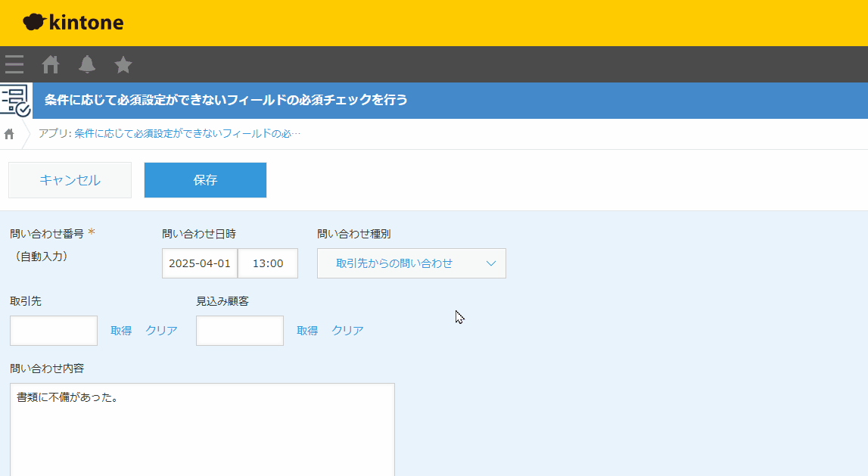Click the クリア link next to 取引先
Viewport: 868px width, 476px height.
(x=160, y=330)
